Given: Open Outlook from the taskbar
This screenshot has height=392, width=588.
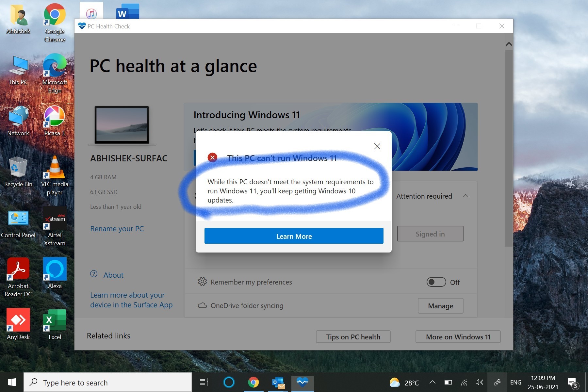Looking at the screenshot, I should (x=278, y=382).
